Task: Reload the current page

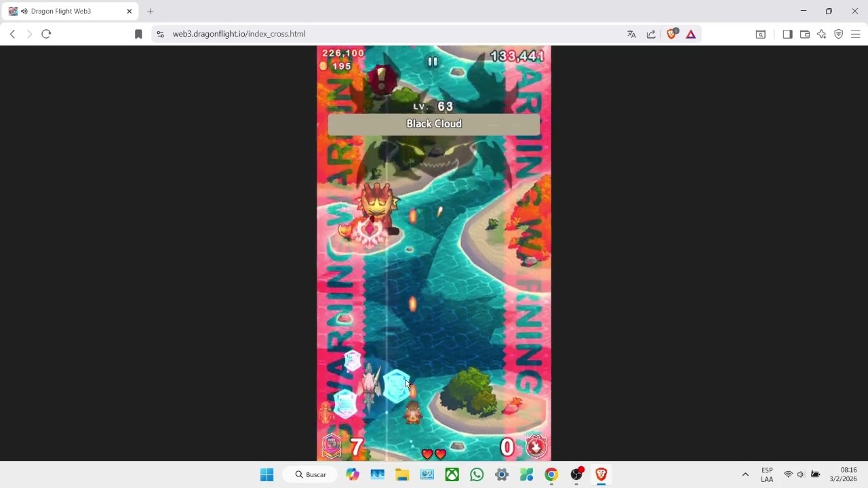Action: pyautogui.click(x=46, y=34)
